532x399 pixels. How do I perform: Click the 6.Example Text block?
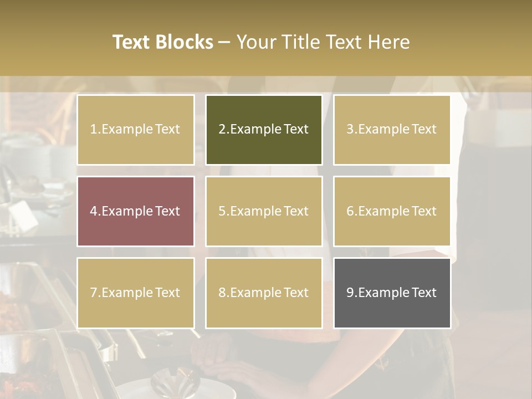[x=392, y=211]
